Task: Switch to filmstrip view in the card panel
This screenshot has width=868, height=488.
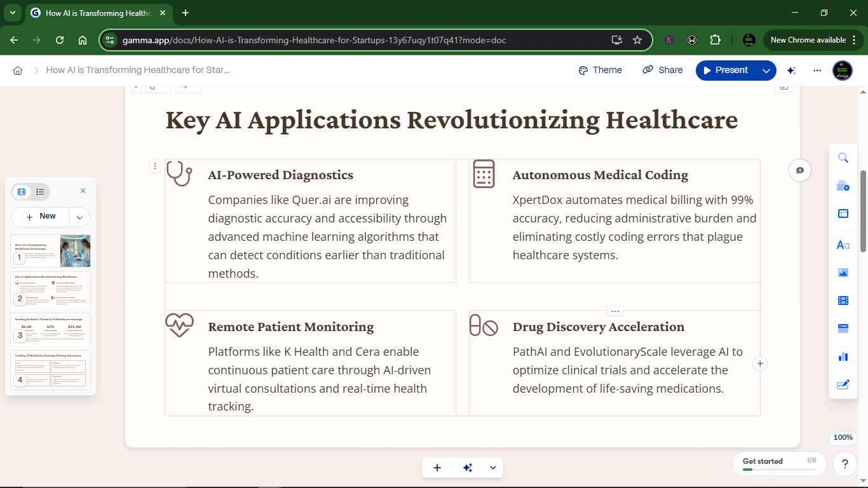Action: tap(22, 192)
